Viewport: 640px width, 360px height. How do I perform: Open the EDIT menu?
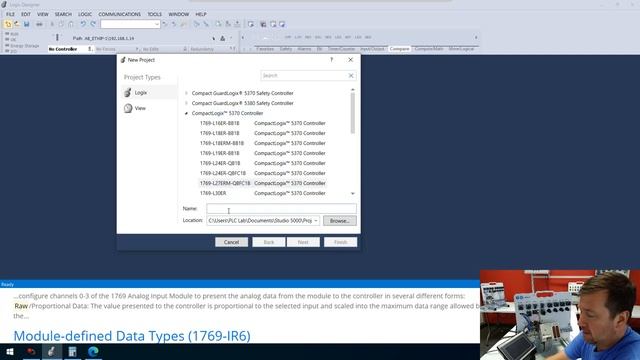(x=26, y=14)
